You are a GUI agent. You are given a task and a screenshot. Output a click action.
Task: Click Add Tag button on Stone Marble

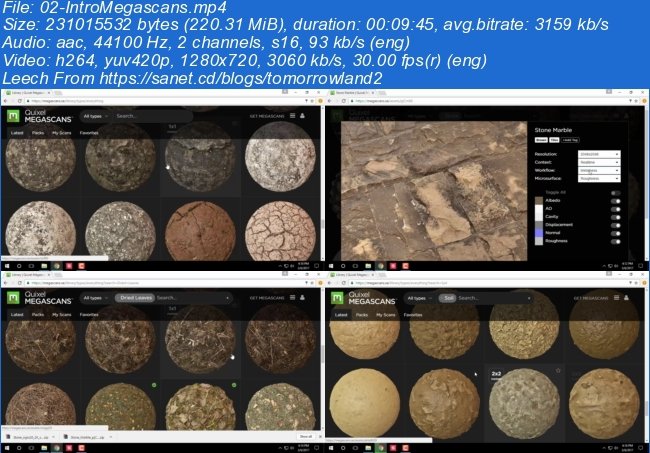pos(570,140)
